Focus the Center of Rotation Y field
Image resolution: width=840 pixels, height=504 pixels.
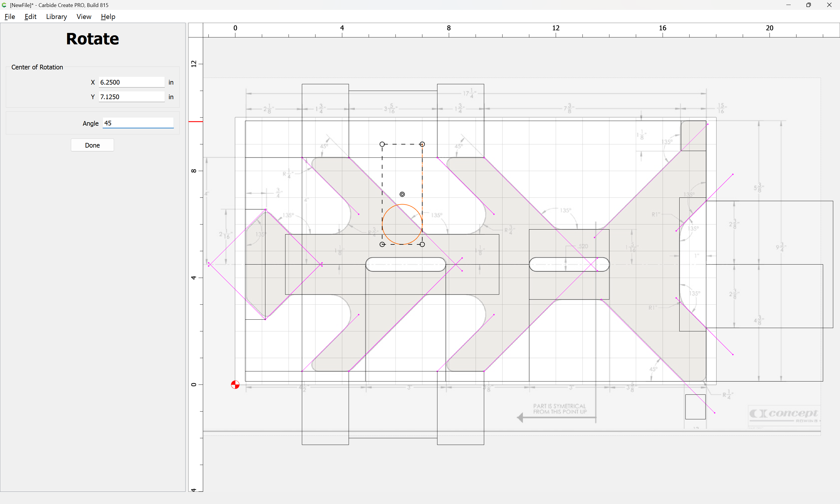pyautogui.click(x=132, y=97)
